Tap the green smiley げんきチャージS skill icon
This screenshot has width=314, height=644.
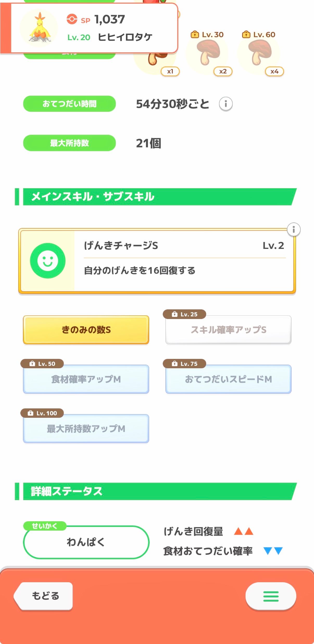[x=48, y=261]
